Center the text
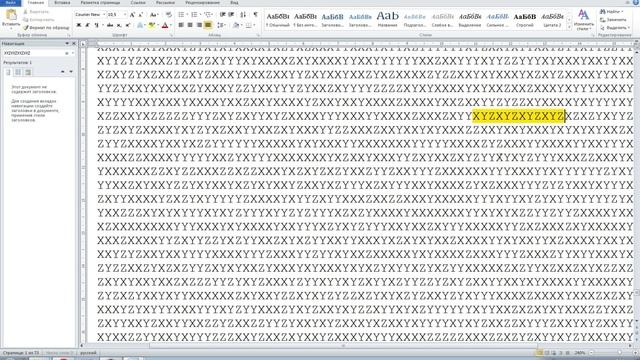 [x=190, y=25]
